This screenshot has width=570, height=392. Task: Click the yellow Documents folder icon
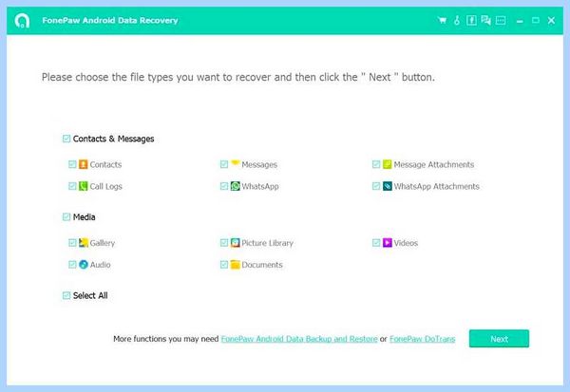click(236, 265)
